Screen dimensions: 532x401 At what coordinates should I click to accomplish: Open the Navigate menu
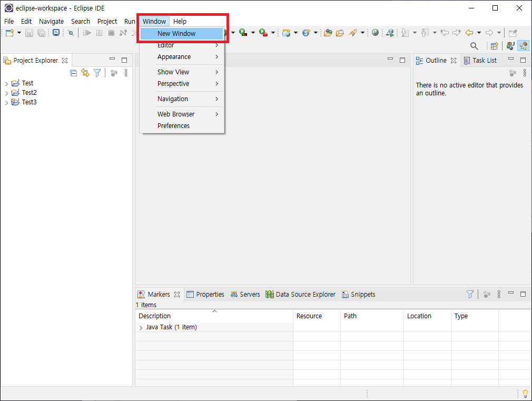[51, 22]
